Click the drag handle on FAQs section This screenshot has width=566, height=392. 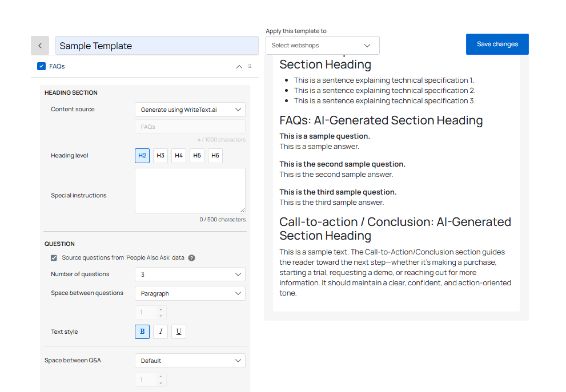[x=250, y=67]
